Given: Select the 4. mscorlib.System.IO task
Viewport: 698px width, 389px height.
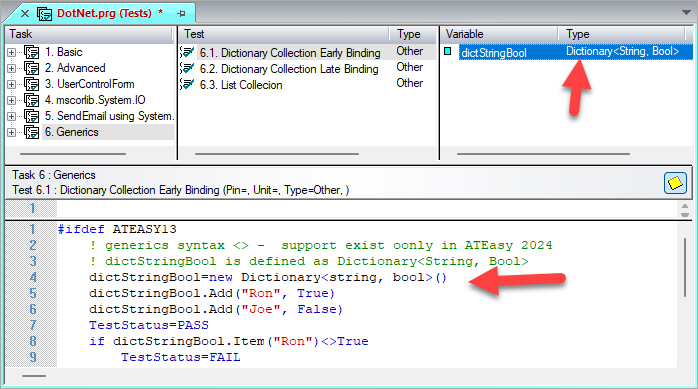Looking at the screenshot, I should 95,100.
